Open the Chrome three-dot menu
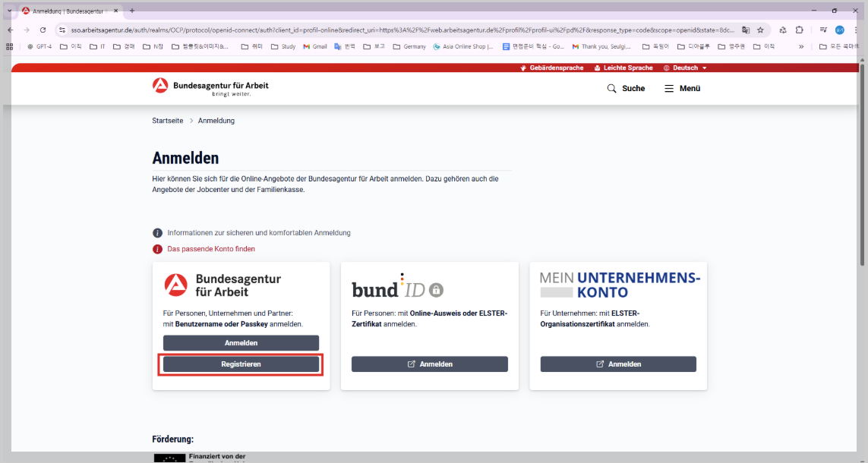 click(x=857, y=30)
